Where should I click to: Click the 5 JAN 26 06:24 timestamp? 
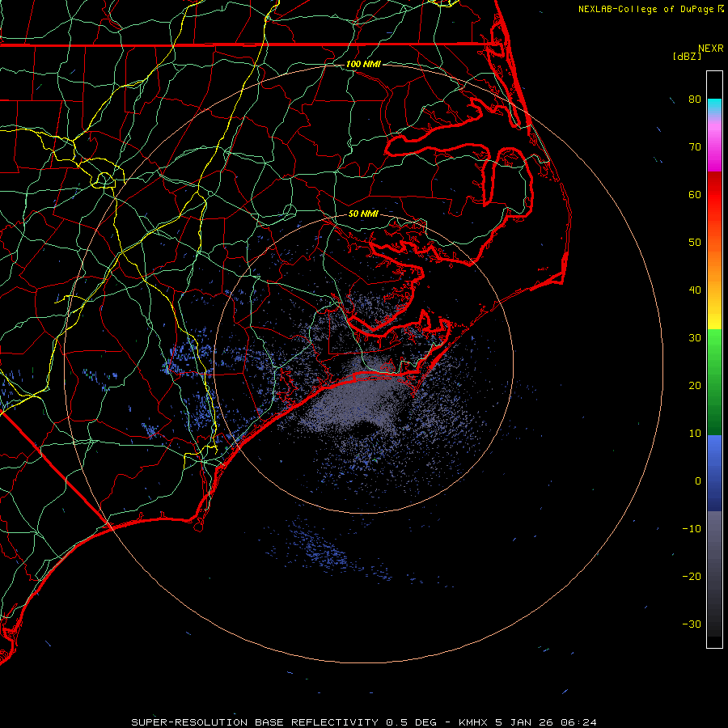(x=545, y=722)
